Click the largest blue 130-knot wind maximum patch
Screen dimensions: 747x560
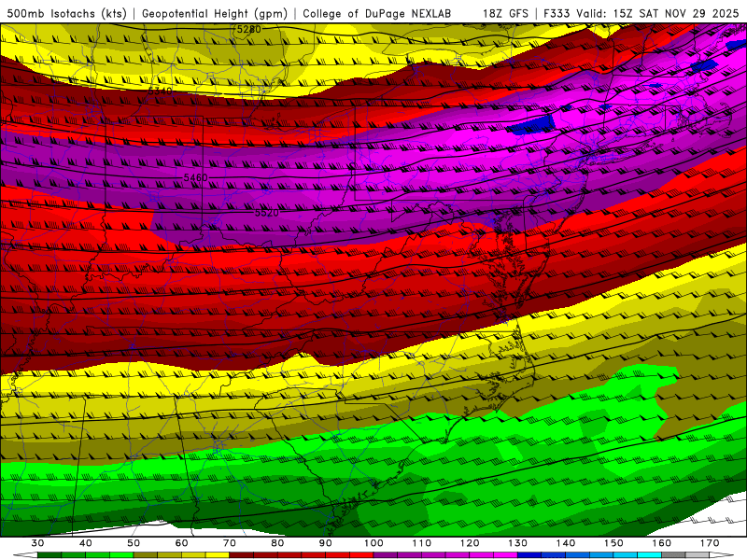tap(532, 124)
